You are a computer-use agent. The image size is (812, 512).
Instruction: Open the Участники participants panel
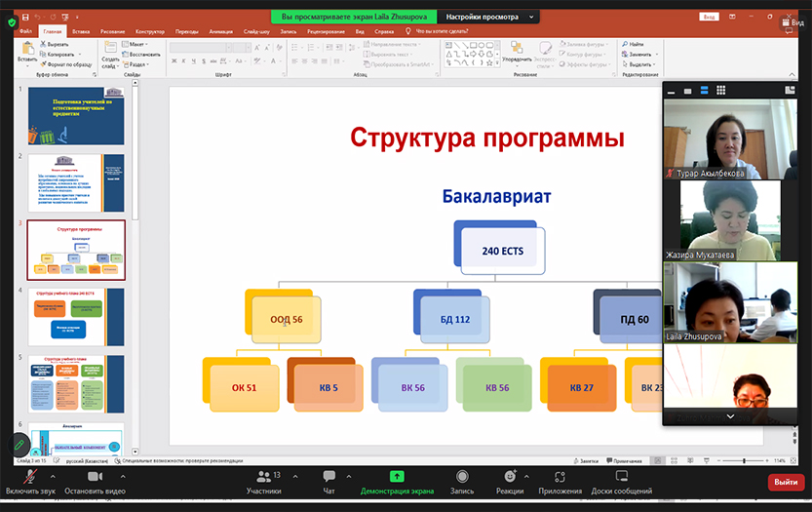[263, 477]
